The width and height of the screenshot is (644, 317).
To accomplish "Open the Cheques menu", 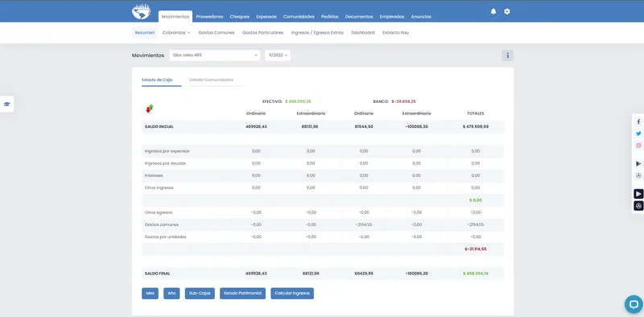I will point(239,17).
